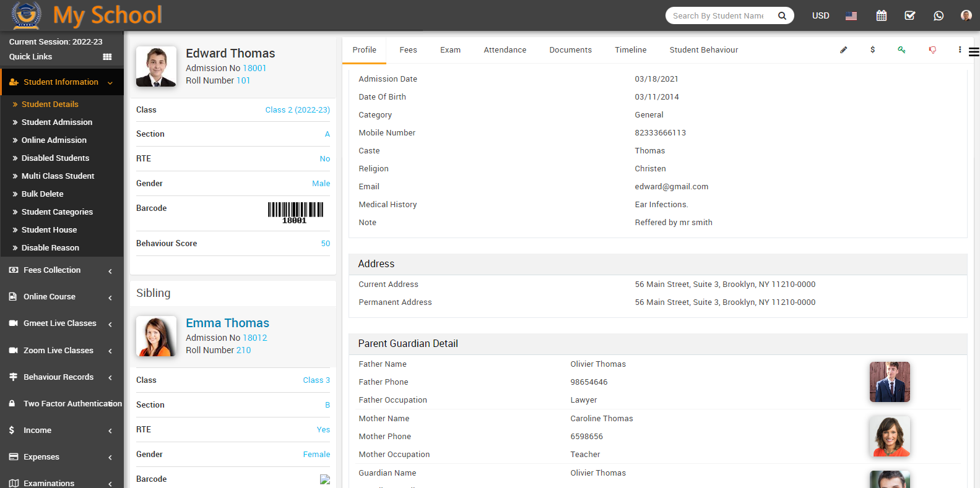The width and height of the screenshot is (980, 488).
Task: Click the pencil edit student icon
Action: (x=843, y=50)
